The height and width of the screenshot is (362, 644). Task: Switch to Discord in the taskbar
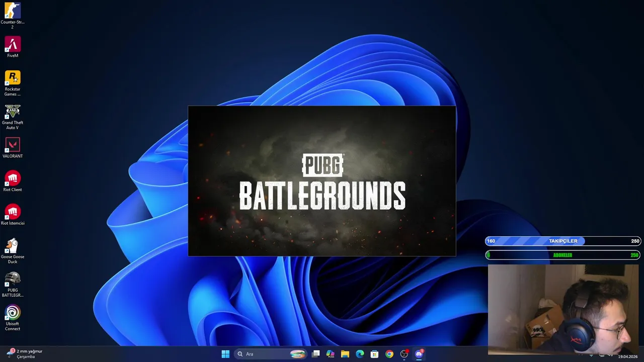[419, 354]
